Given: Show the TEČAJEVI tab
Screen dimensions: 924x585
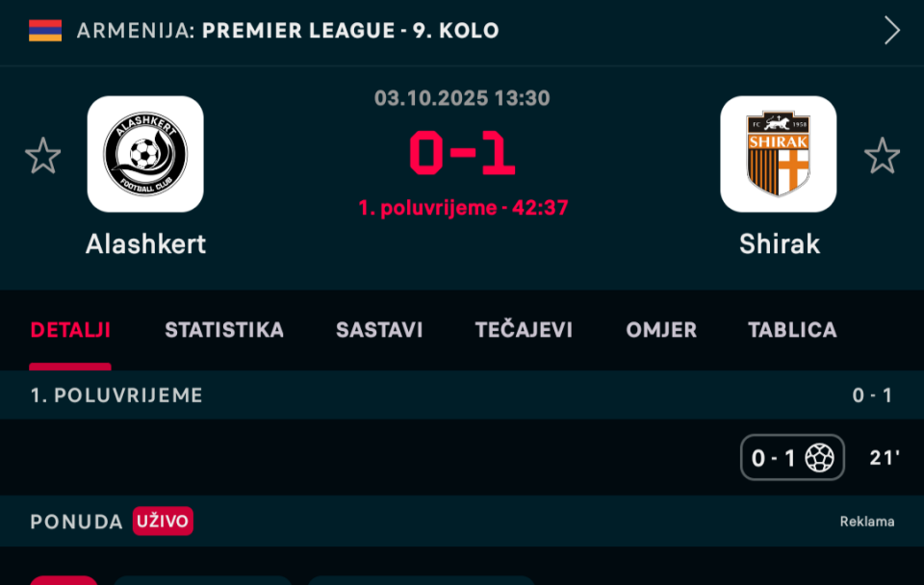Looking at the screenshot, I should tap(524, 330).
